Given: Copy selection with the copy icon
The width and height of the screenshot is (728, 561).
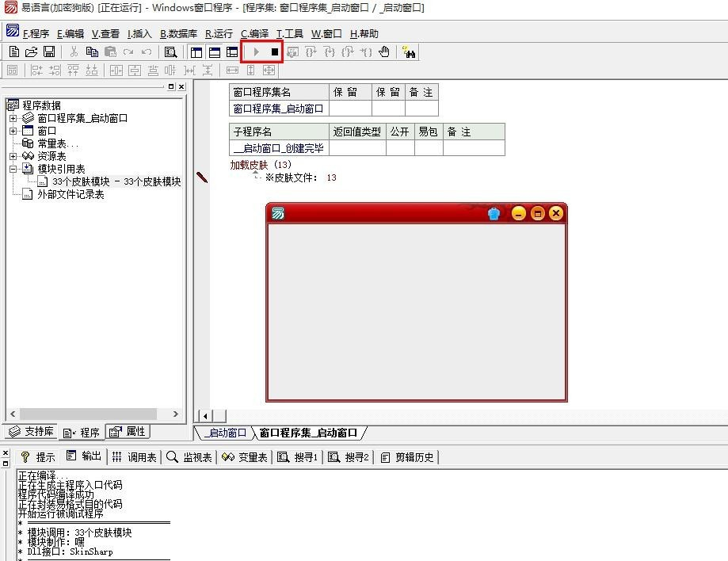Looking at the screenshot, I should pyautogui.click(x=92, y=52).
